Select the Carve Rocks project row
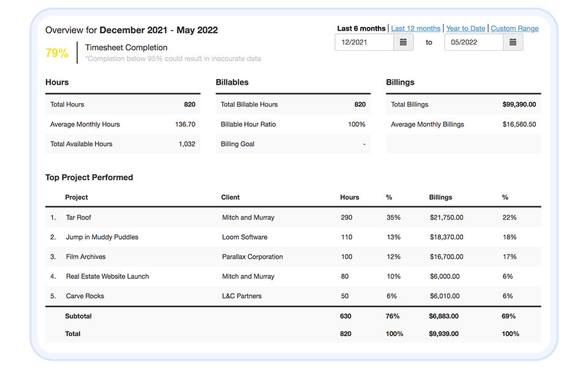588x368 pixels. click(83, 296)
